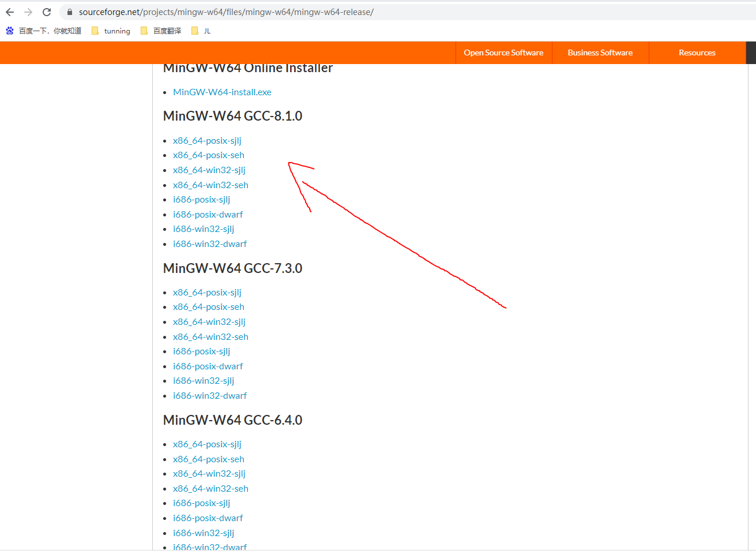Open the Business Software menu
Viewport: 756px width, 554px height.
point(600,53)
